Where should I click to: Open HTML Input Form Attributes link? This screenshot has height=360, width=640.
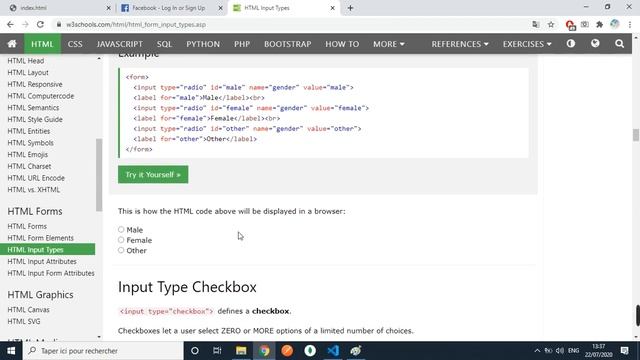(x=51, y=273)
